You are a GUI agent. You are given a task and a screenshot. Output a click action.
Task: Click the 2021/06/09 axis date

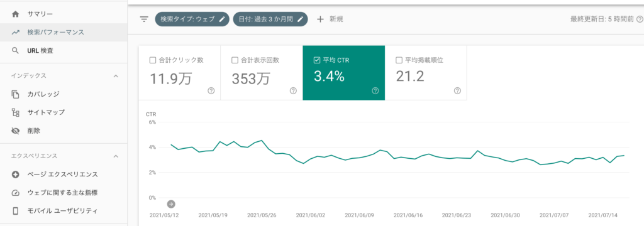359,215
